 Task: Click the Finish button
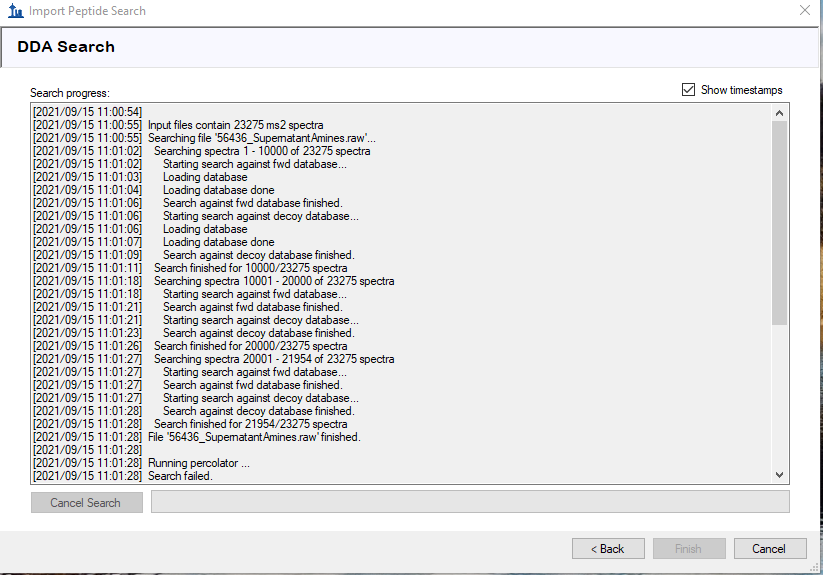tap(688, 549)
